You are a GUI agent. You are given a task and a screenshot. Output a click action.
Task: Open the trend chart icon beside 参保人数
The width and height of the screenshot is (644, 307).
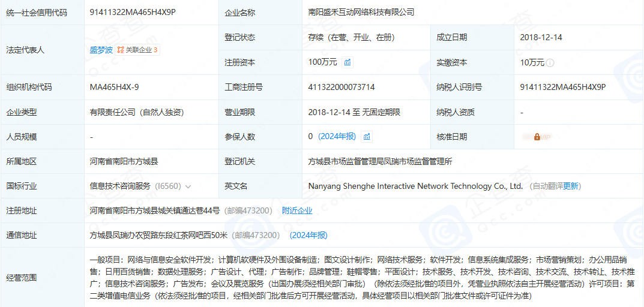(x=367, y=137)
